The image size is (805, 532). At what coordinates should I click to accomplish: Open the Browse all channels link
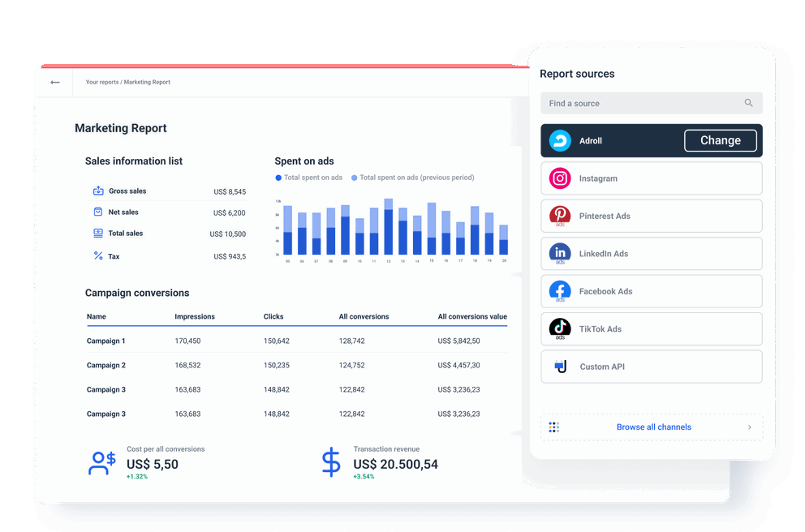coord(653,427)
